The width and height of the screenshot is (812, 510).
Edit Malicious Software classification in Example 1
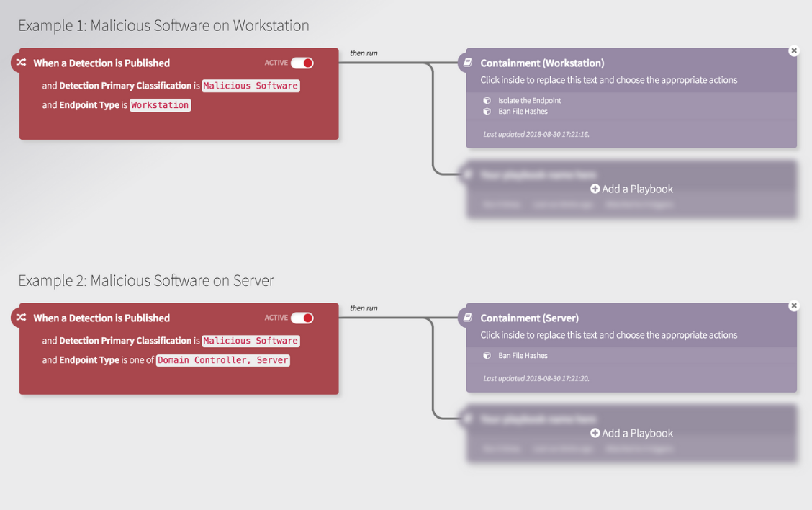(250, 86)
